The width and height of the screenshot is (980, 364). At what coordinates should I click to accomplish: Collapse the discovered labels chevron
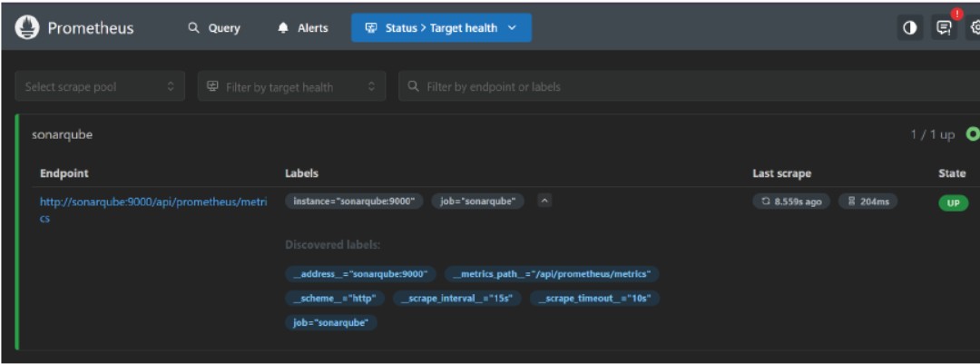(x=544, y=202)
